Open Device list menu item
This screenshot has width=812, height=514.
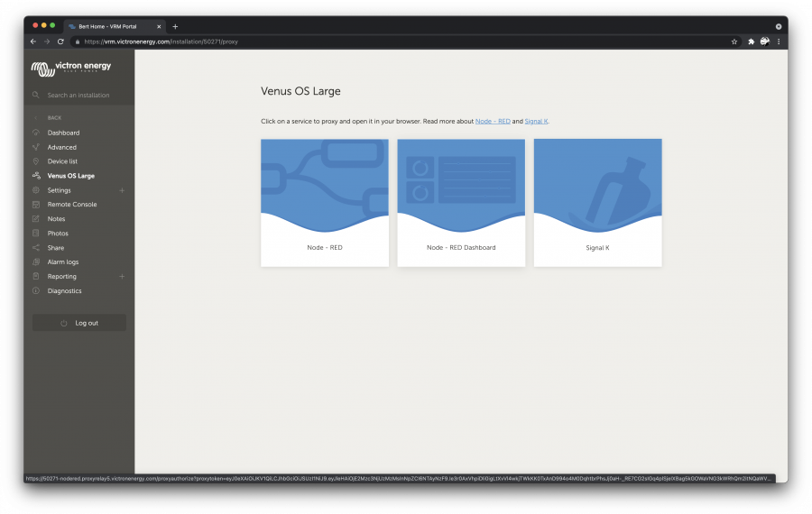(x=62, y=161)
